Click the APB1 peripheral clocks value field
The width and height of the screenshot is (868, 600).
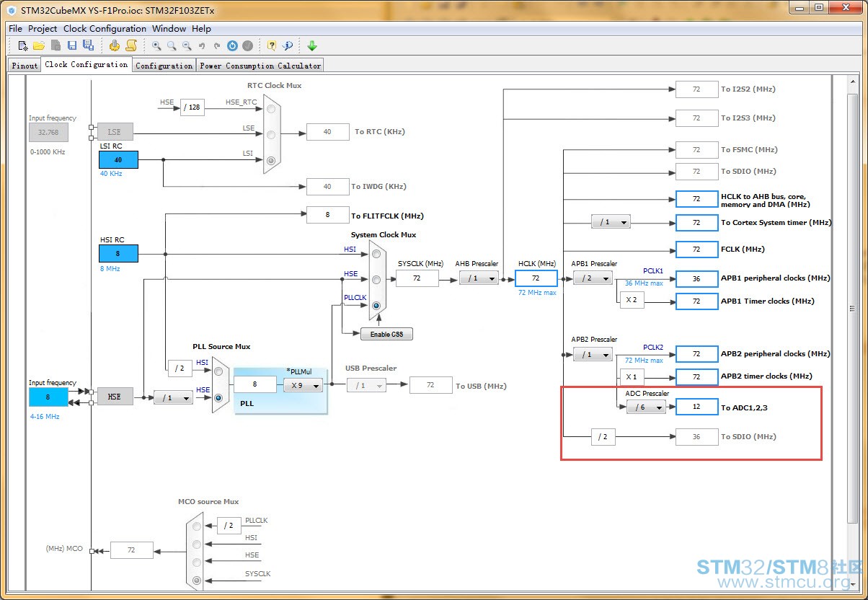coord(696,278)
